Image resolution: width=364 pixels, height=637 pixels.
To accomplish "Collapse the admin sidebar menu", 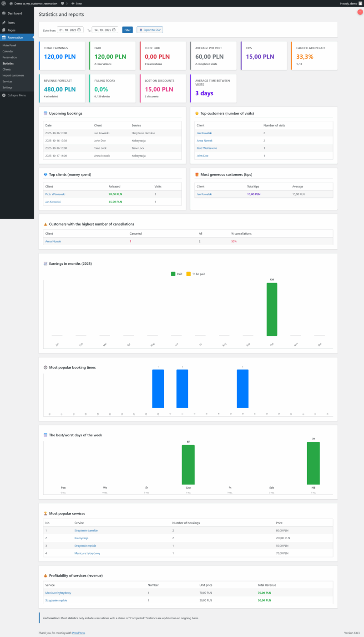I will tap(14, 95).
